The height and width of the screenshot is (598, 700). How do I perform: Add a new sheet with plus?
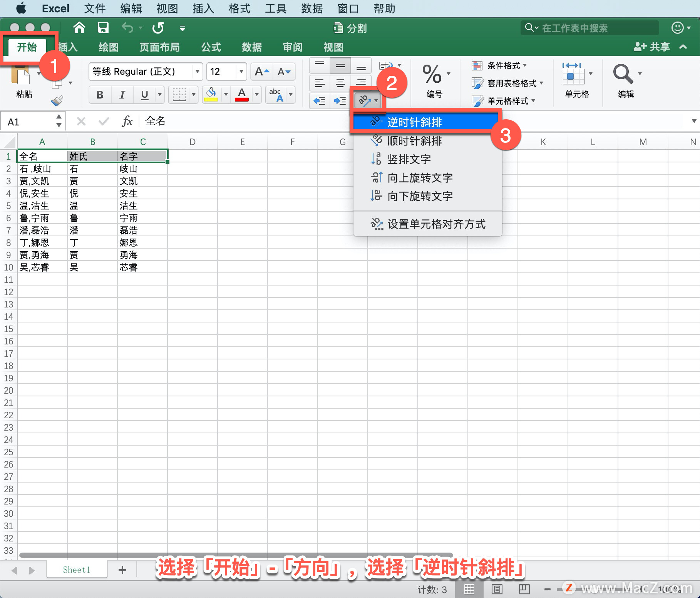(x=122, y=570)
